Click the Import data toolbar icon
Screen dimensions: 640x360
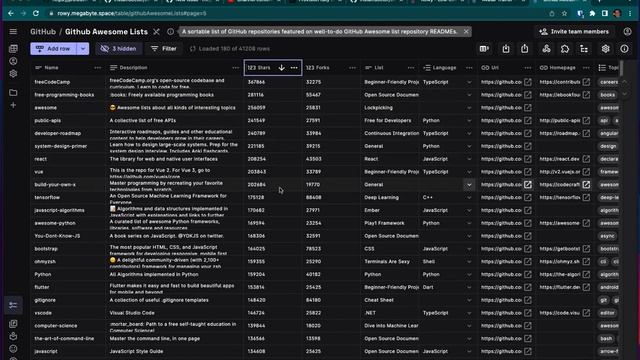[x=506, y=49]
